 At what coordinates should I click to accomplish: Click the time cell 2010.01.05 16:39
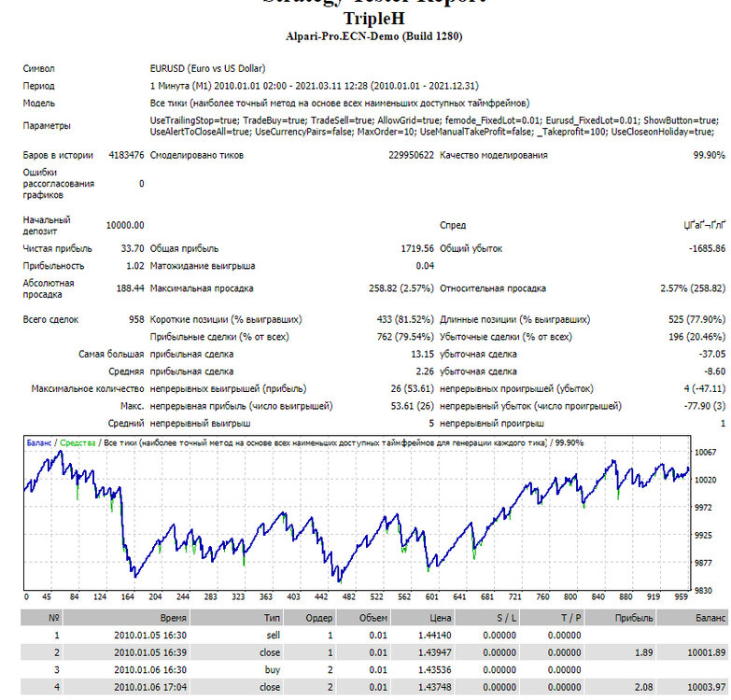(x=150, y=652)
